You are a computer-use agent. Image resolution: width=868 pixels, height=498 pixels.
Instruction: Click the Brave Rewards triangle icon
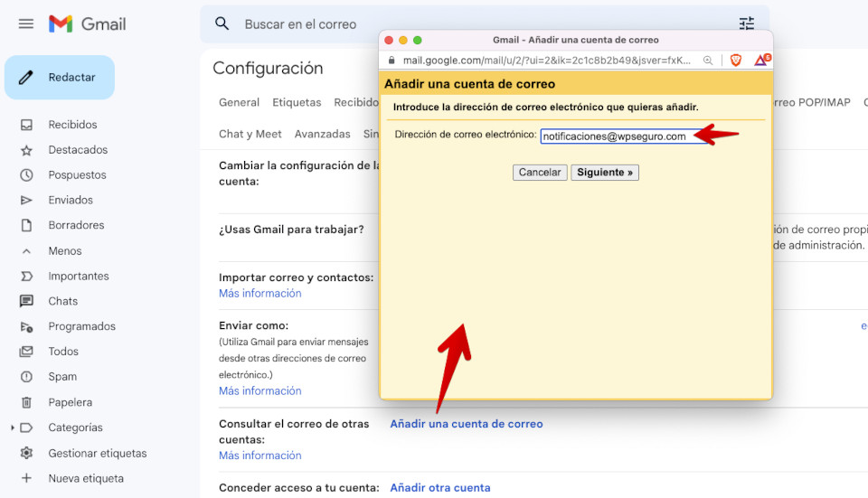pyautogui.click(x=762, y=60)
